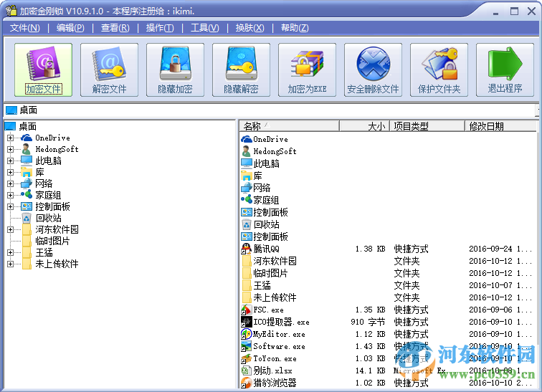Click the 910 字节 size value

pos(368,322)
